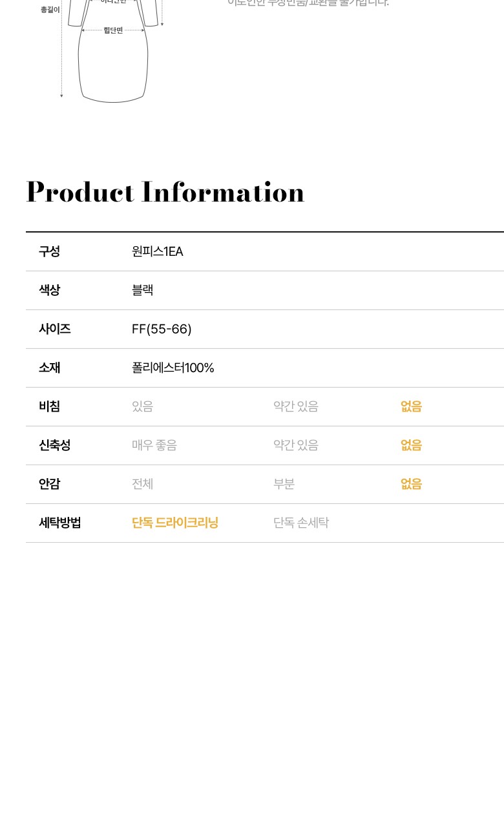Viewport: 504px width, 827px height.
Task: Select highlighted 없음 in the 신축성 row
Action: (411, 445)
